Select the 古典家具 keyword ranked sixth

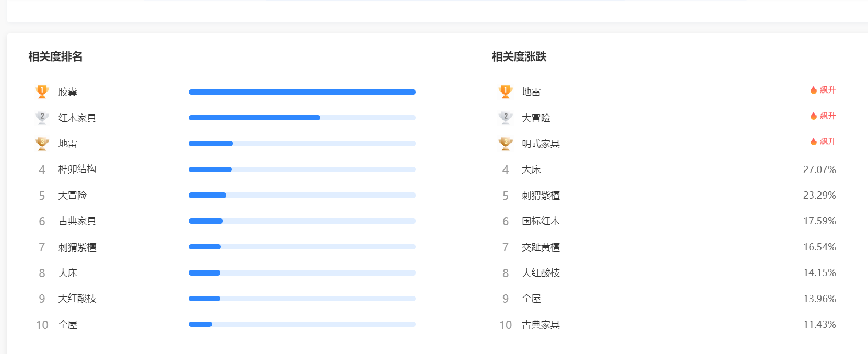(x=77, y=221)
